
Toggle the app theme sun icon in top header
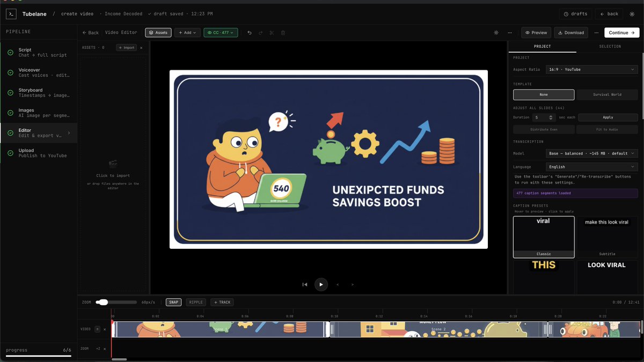[x=632, y=14]
